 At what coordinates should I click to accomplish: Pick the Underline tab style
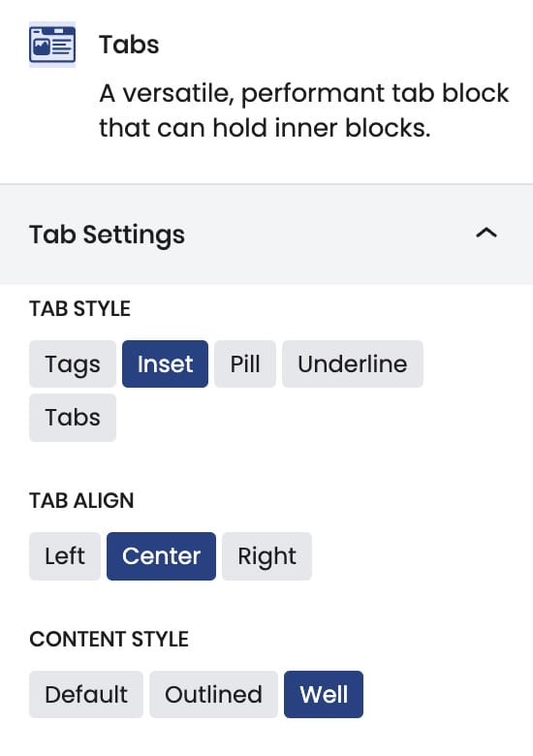[x=353, y=364]
